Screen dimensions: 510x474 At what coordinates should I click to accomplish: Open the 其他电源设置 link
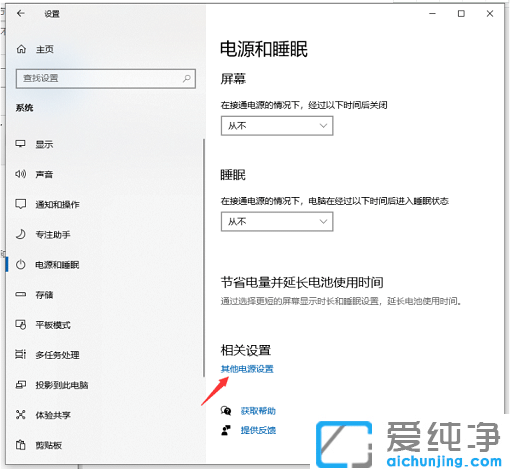pyautogui.click(x=247, y=369)
